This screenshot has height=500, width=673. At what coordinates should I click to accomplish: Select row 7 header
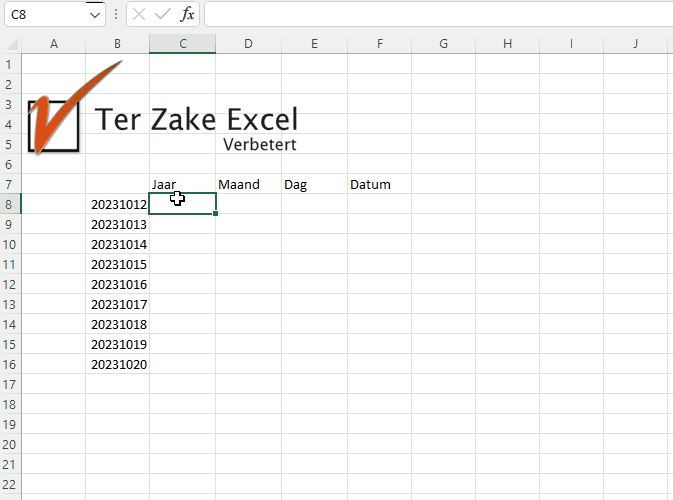coord(9,185)
